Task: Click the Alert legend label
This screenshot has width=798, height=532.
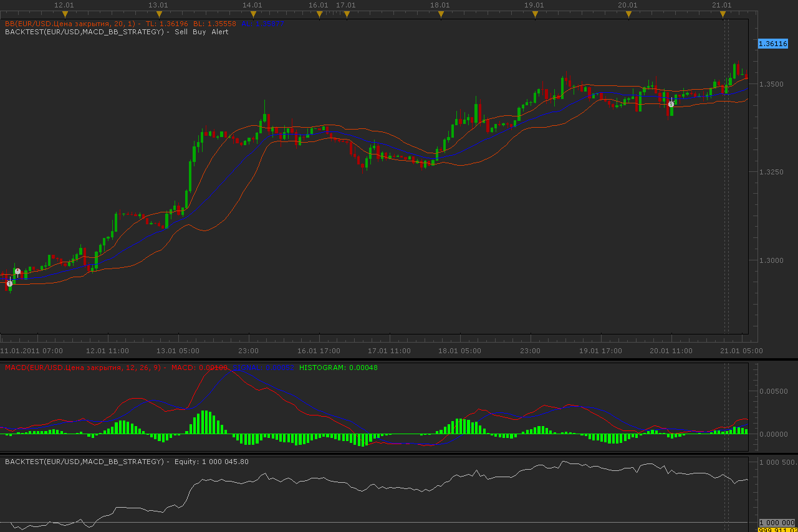Action: tap(220, 32)
